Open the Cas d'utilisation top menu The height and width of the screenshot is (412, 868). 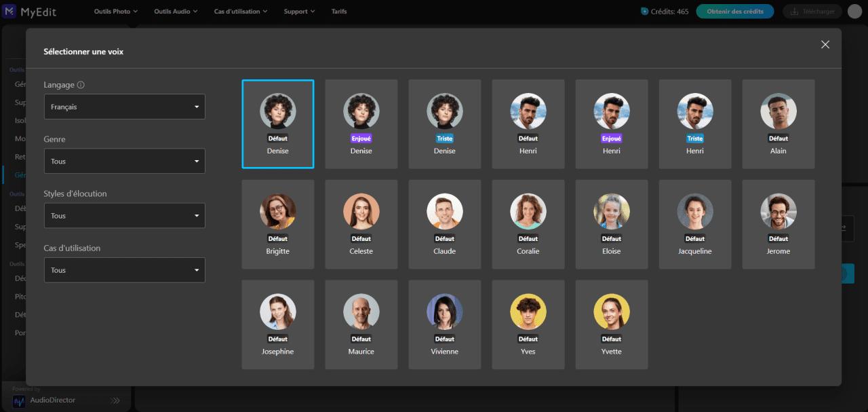(x=241, y=12)
